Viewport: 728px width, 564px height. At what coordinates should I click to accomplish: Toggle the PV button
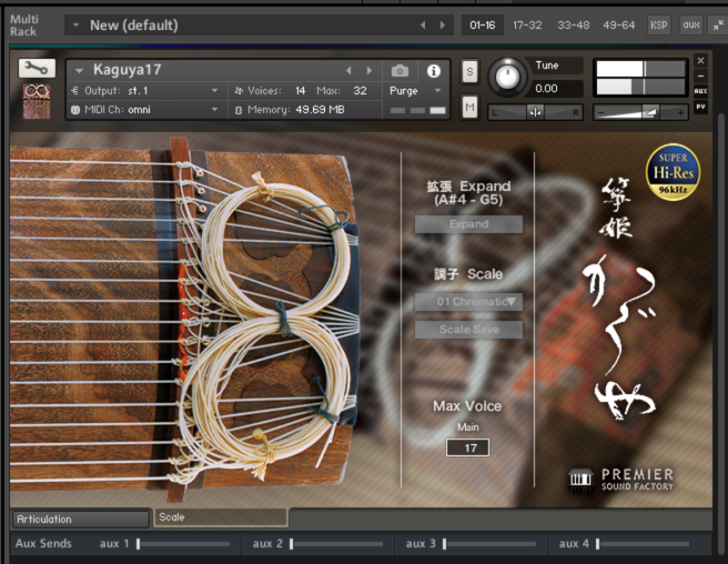[701, 106]
